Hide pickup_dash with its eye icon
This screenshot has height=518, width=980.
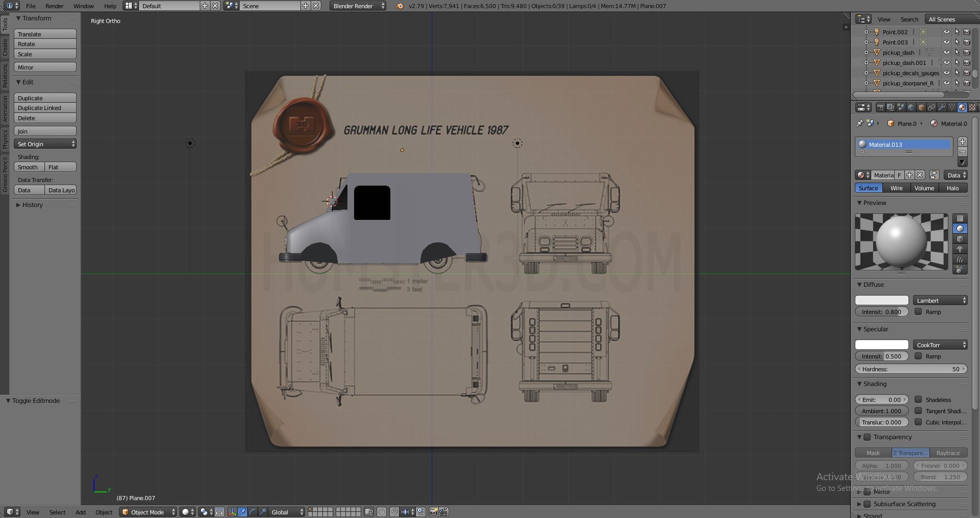point(947,52)
